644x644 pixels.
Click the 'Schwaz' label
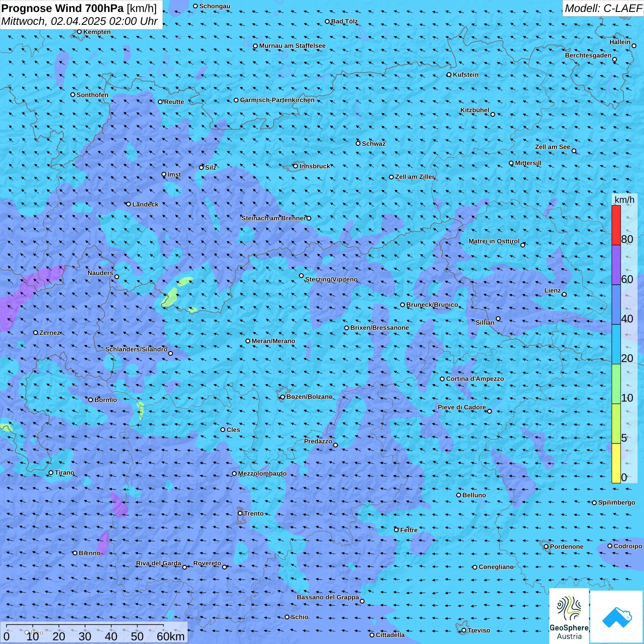tap(374, 144)
